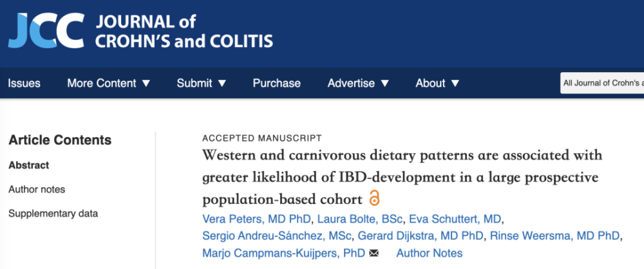Open Supplementary data section link
Viewport: 644px width, 269px height.
pyautogui.click(x=53, y=213)
